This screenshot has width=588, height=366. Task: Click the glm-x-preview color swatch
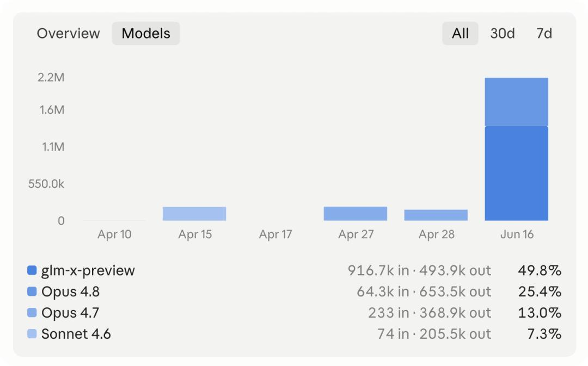pyautogui.click(x=32, y=270)
